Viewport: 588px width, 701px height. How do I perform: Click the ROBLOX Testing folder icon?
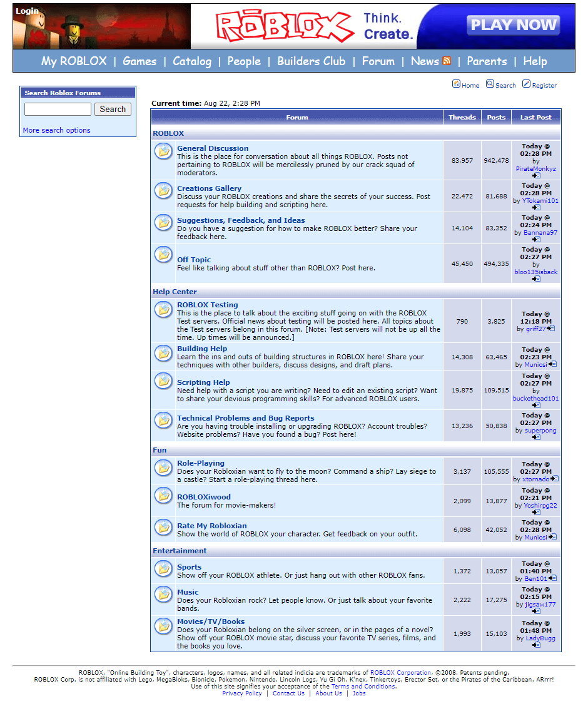(163, 309)
